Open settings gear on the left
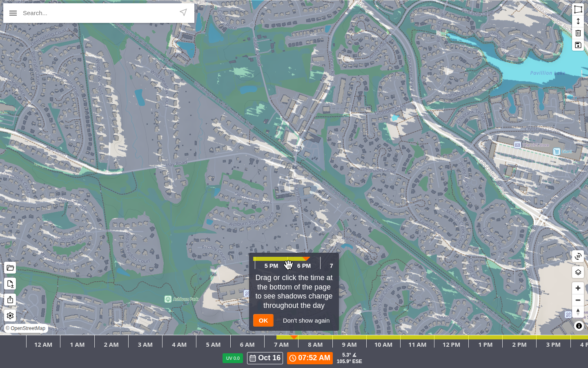588x368 pixels. pyautogui.click(x=10, y=316)
